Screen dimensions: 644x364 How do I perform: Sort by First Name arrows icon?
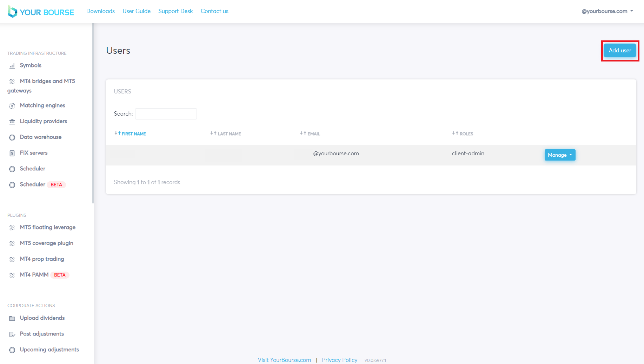[118, 133]
